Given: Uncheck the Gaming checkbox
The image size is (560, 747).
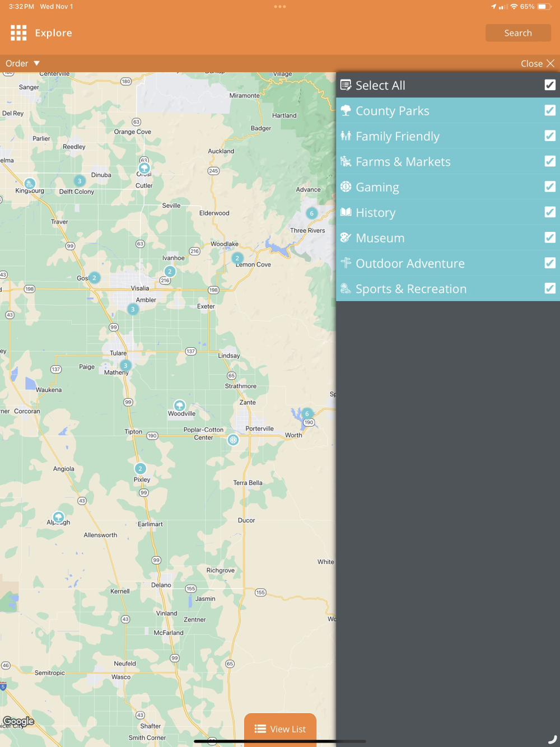Looking at the screenshot, I should [x=550, y=186].
